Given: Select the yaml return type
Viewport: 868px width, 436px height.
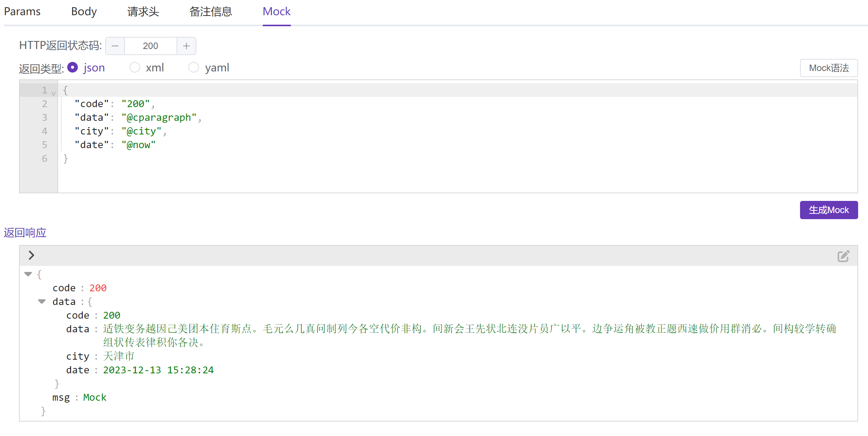Looking at the screenshot, I should 194,68.
